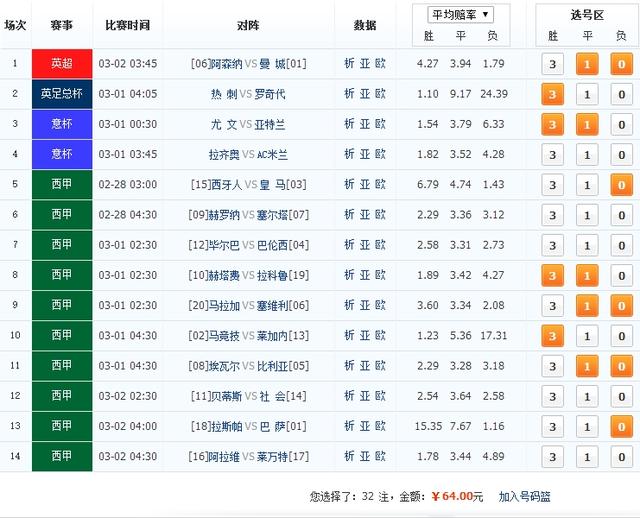The image size is (640, 518).
Task: Click team 巴伦西 in match 7
Action: click(x=272, y=245)
